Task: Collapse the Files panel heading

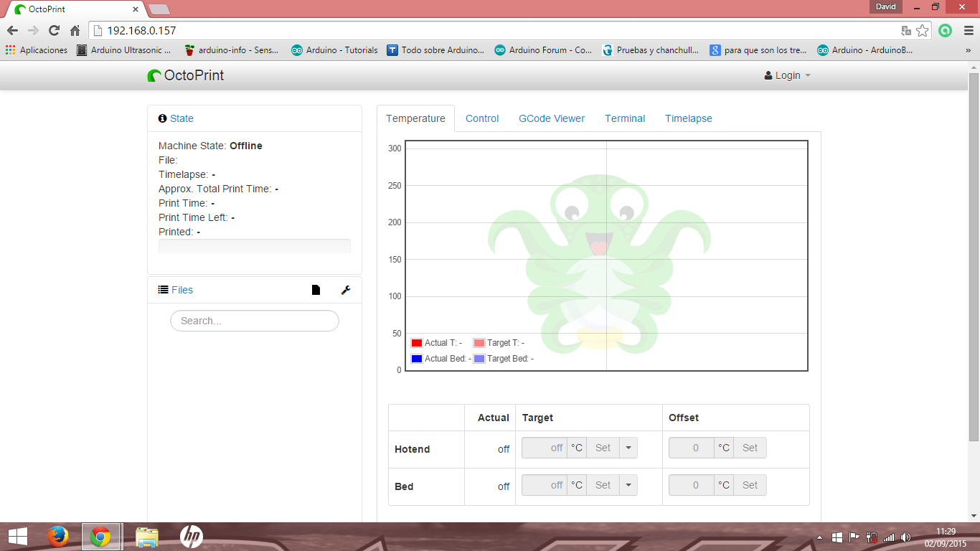Action: click(182, 290)
